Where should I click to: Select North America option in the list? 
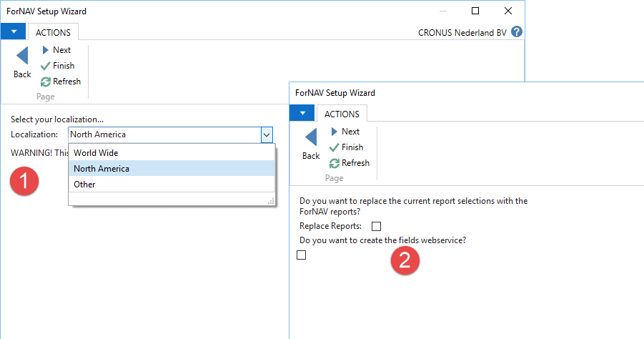click(101, 169)
